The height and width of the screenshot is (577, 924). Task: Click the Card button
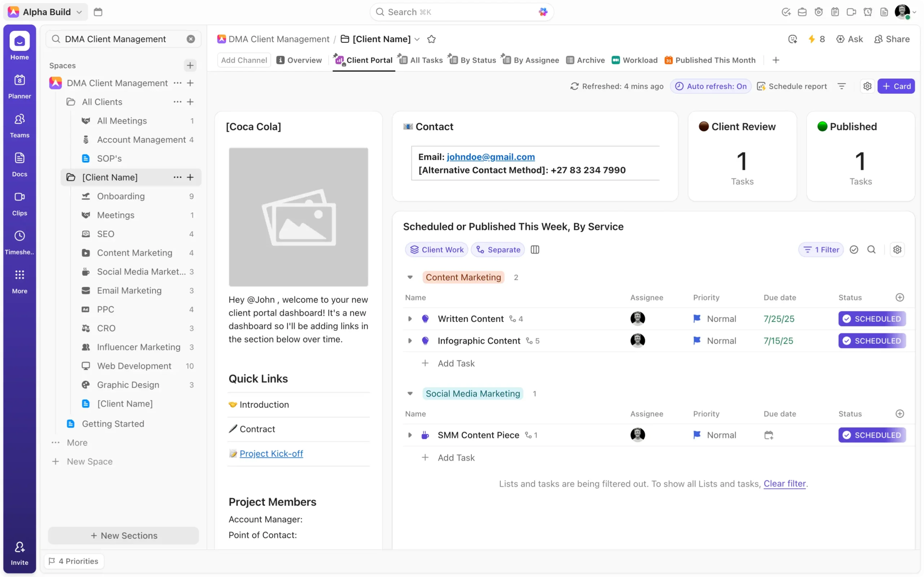coord(896,86)
